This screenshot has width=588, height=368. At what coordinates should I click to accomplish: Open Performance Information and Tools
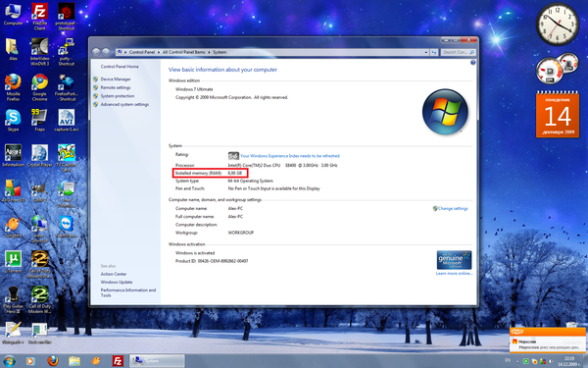click(x=127, y=292)
